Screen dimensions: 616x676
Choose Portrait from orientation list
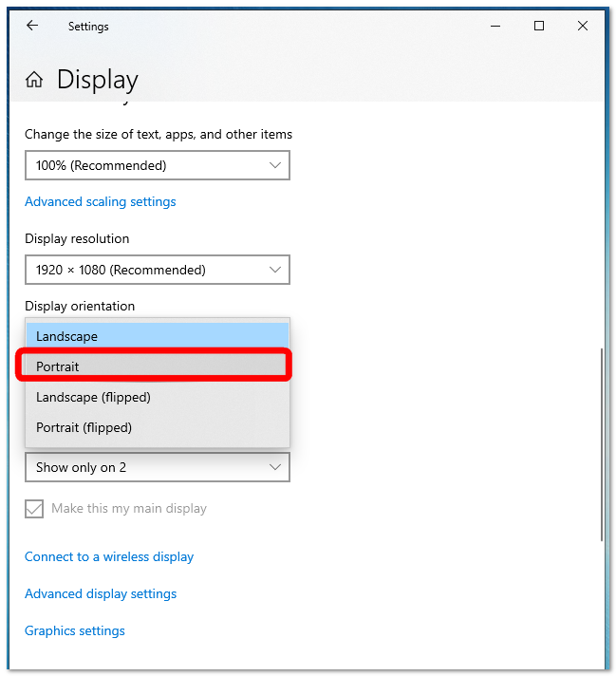pyautogui.click(x=158, y=366)
